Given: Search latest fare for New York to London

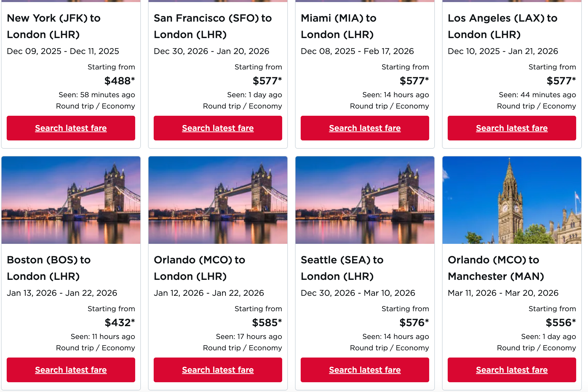Looking at the screenshot, I should [71, 128].
